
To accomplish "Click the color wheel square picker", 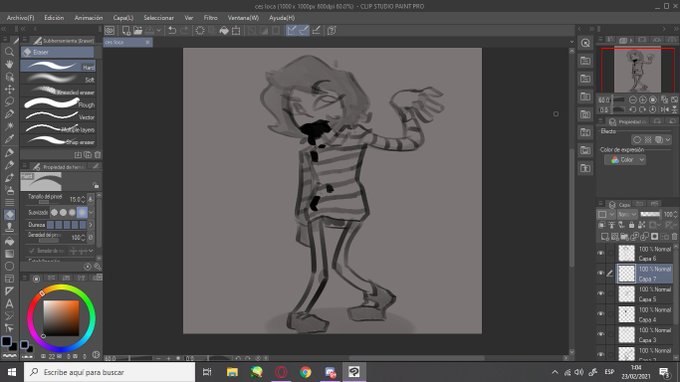I will [x=61, y=318].
